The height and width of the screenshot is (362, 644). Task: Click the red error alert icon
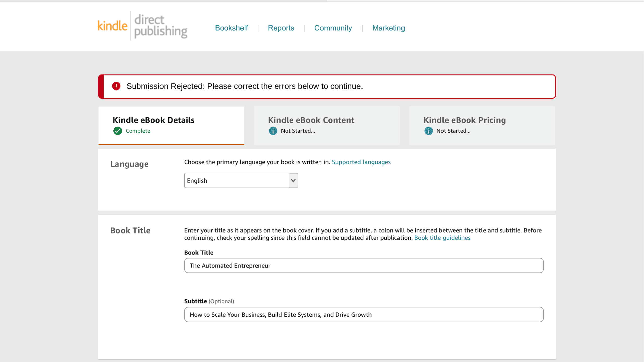116,86
